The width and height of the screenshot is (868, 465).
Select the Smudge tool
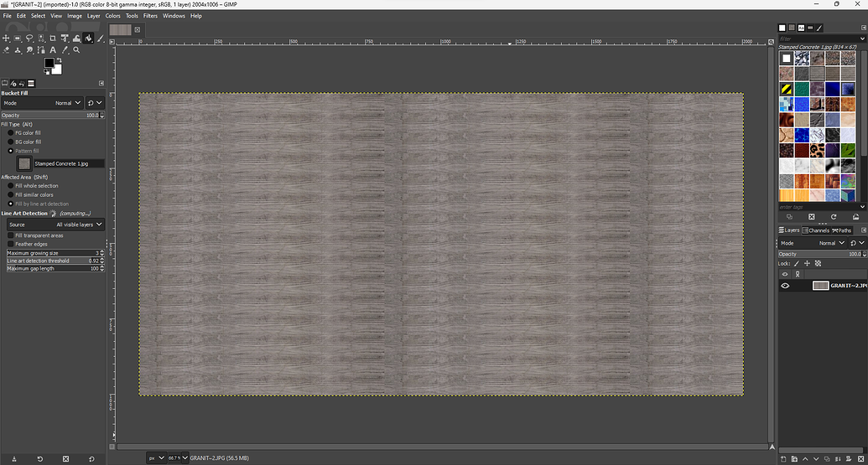[x=29, y=49]
